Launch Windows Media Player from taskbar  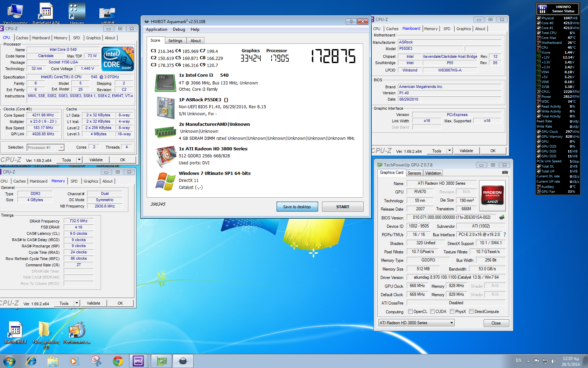coord(74,361)
